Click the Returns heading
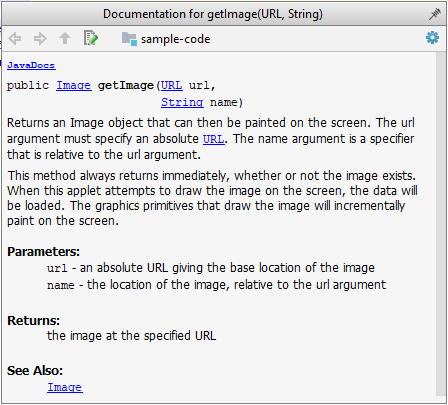The height and width of the screenshot is (405, 448). tap(33, 321)
